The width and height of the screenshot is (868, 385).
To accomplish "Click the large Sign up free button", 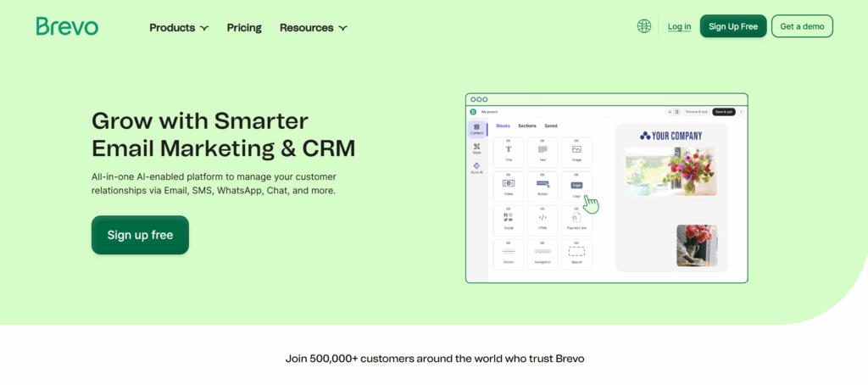I will [140, 235].
